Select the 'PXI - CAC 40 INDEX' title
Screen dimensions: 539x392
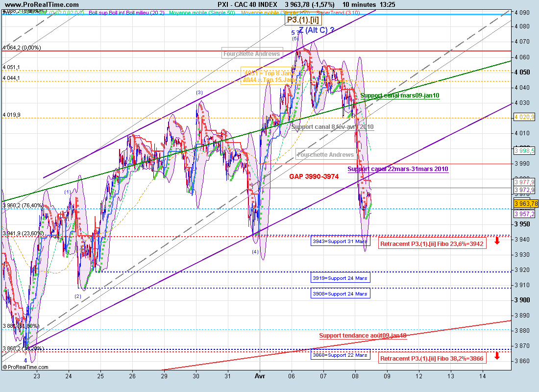point(247,4)
